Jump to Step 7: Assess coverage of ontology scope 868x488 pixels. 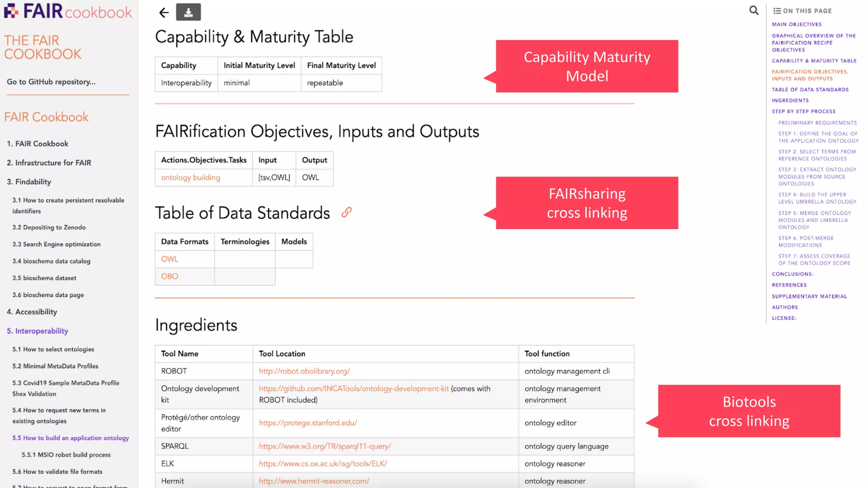pos(814,260)
